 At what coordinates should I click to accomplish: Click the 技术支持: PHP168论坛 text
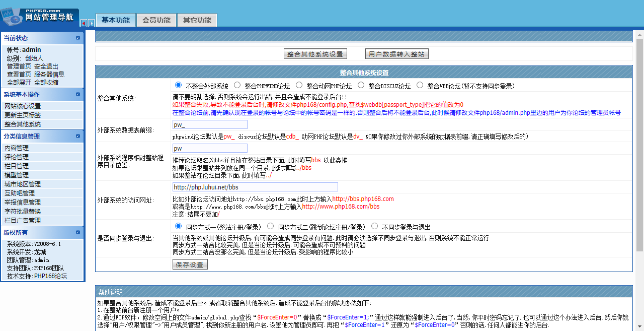(37, 276)
